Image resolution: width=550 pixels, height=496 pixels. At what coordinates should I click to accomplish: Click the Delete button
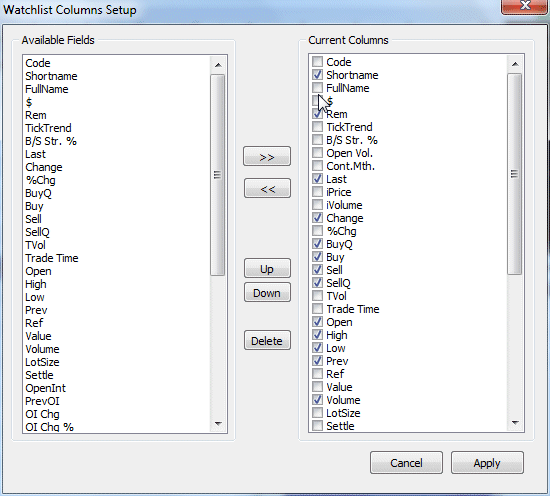click(267, 340)
